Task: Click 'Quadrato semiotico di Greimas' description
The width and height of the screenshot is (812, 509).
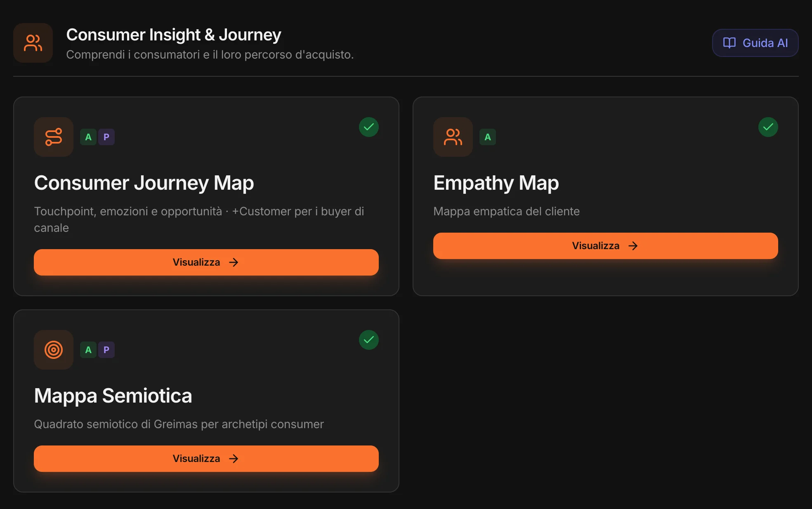Action: click(179, 424)
